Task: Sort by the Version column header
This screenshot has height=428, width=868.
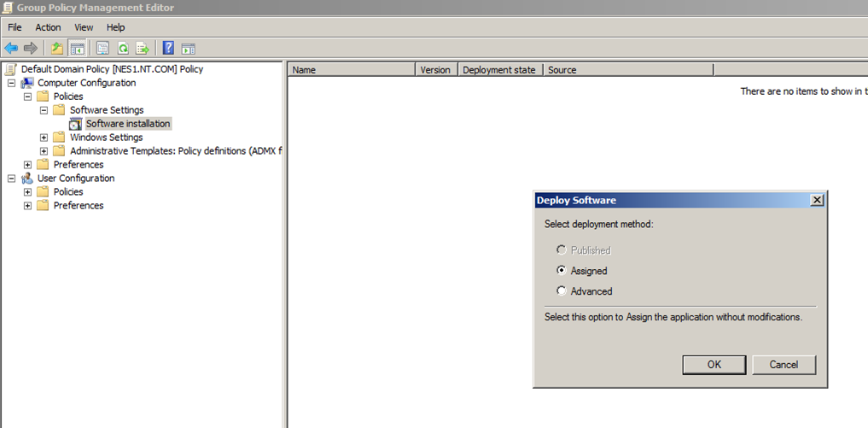Action: (x=437, y=70)
